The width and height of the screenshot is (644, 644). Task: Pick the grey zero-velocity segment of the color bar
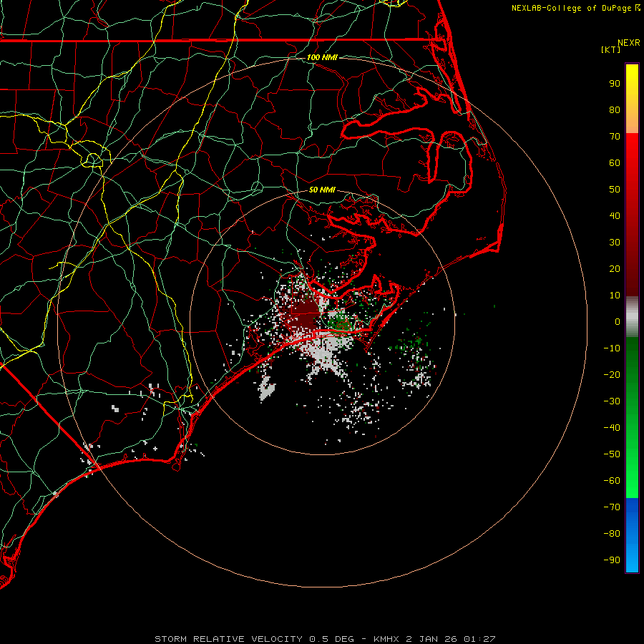(632, 317)
